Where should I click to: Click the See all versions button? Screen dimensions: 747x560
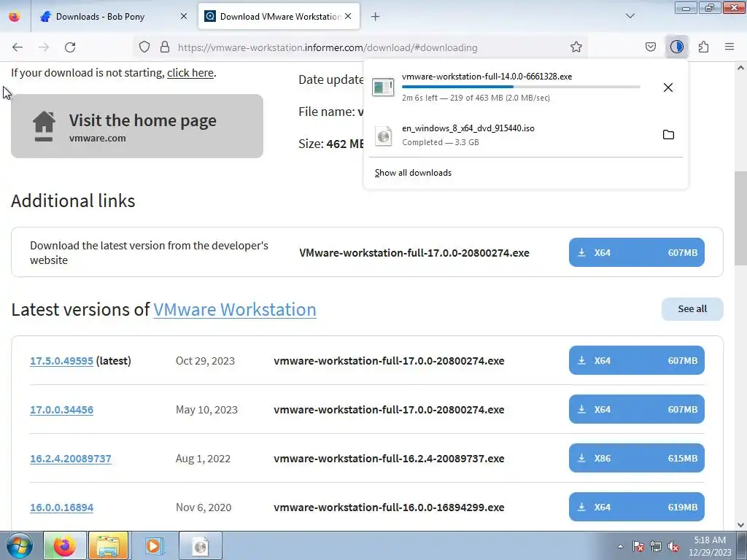692,309
